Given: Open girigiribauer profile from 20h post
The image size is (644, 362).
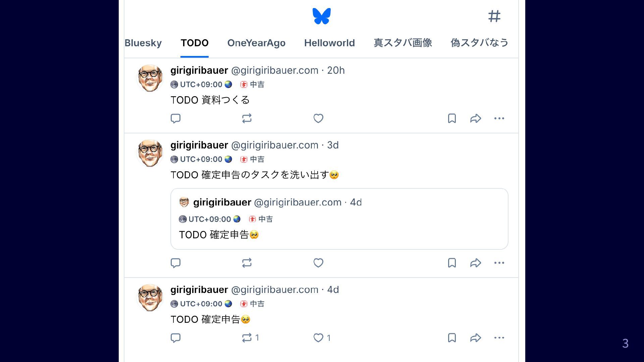Looking at the screenshot, I should click(x=199, y=70).
